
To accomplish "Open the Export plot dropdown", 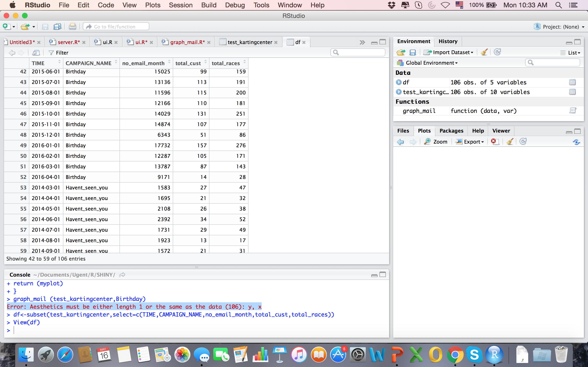I will [x=470, y=142].
